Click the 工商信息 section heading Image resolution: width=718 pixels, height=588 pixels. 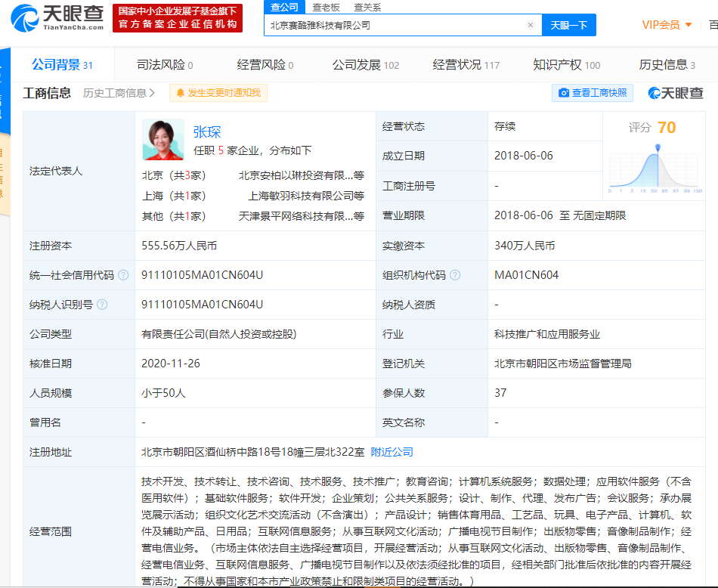click(x=47, y=93)
